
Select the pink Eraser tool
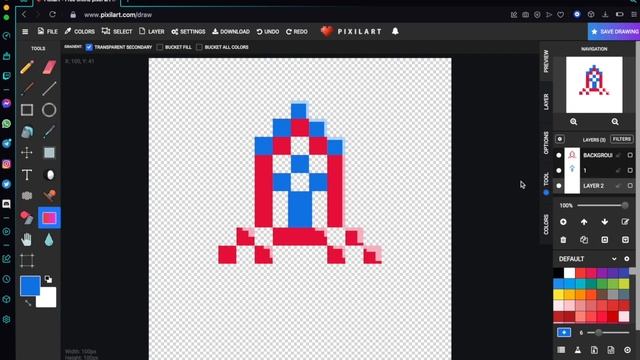coord(49,67)
